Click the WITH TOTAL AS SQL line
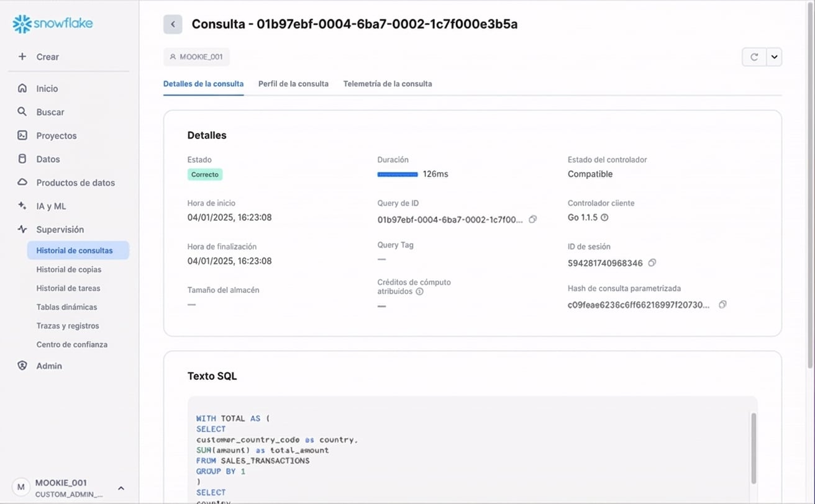 (x=233, y=418)
